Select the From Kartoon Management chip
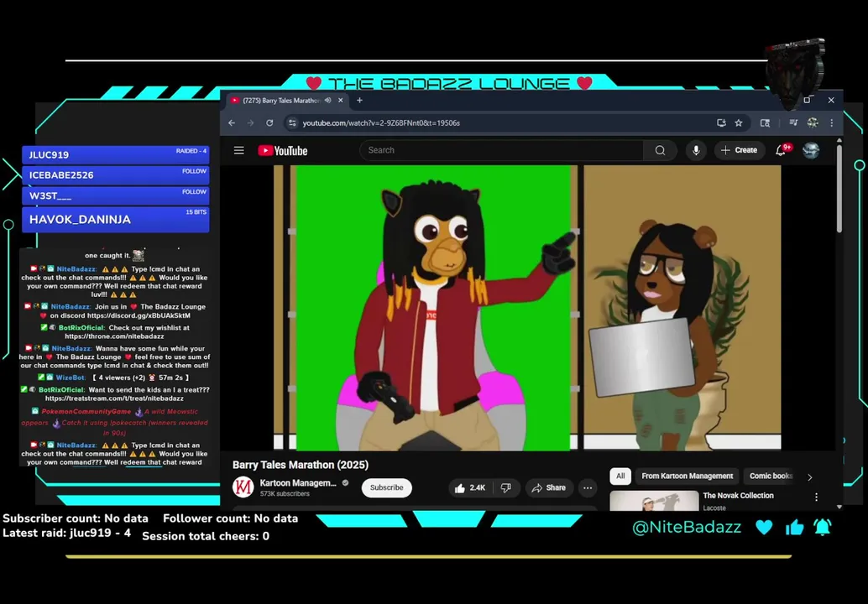868x604 pixels. coord(687,476)
